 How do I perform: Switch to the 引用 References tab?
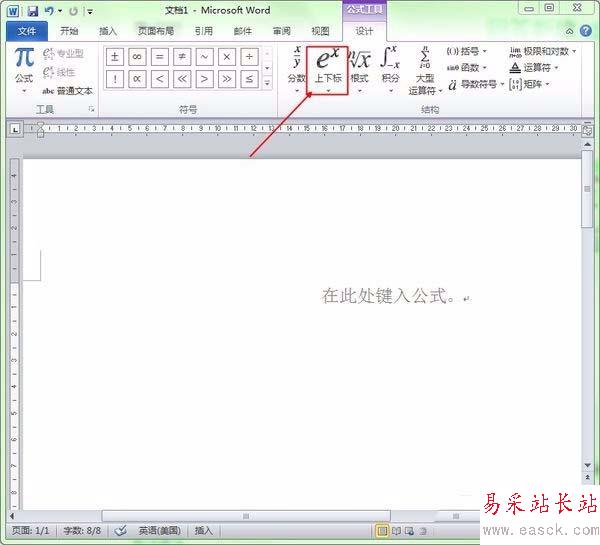204,31
